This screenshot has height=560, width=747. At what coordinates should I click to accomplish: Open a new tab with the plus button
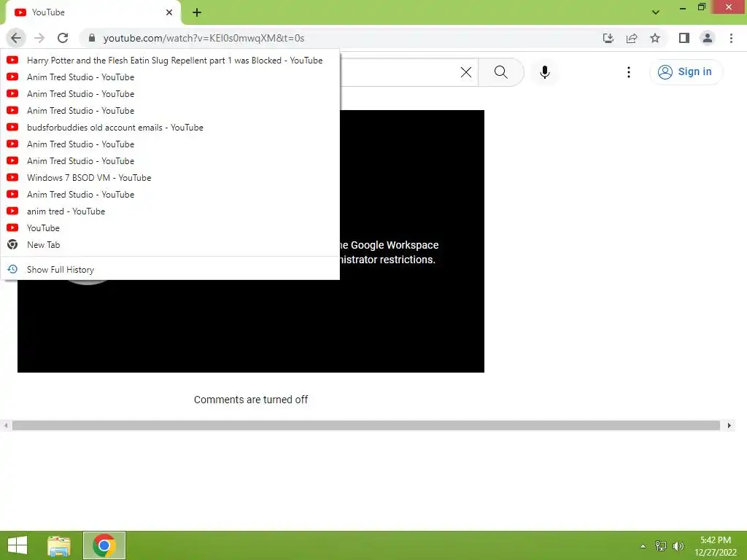click(197, 13)
